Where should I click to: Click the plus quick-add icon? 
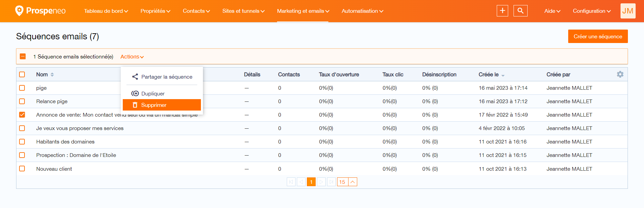[502, 11]
